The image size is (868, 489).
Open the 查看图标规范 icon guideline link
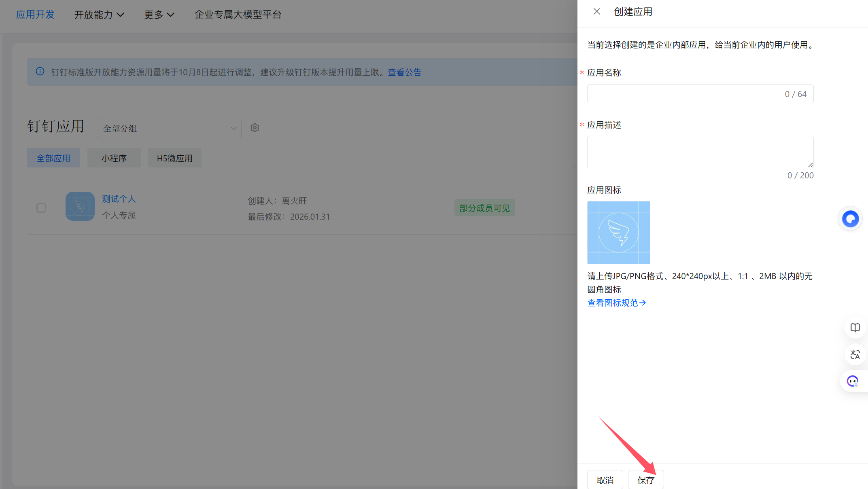pyautogui.click(x=616, y=303)
